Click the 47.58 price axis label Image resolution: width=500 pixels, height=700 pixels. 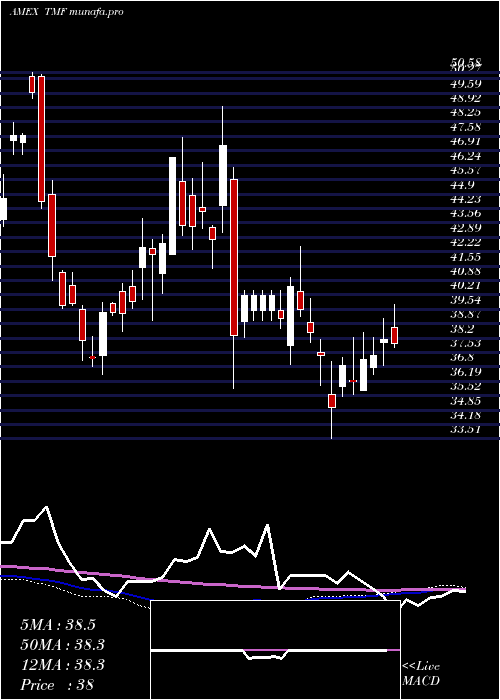[465, 127]
